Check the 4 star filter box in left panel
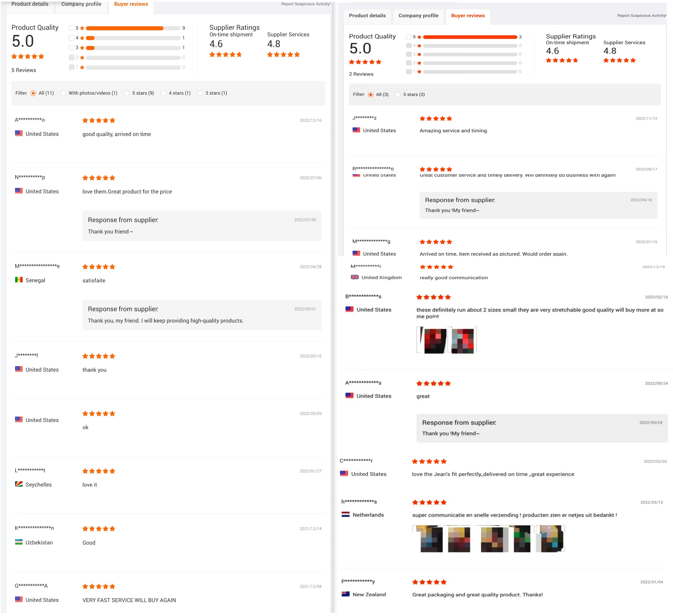 tap(71, 38)
